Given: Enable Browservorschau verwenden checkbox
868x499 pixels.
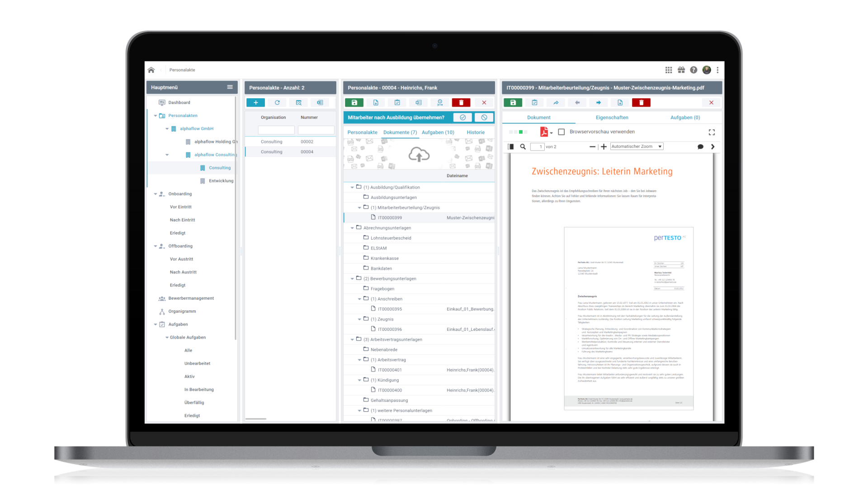Looking at the screenshot, I should pyautogui.click(x=561, y=132).
